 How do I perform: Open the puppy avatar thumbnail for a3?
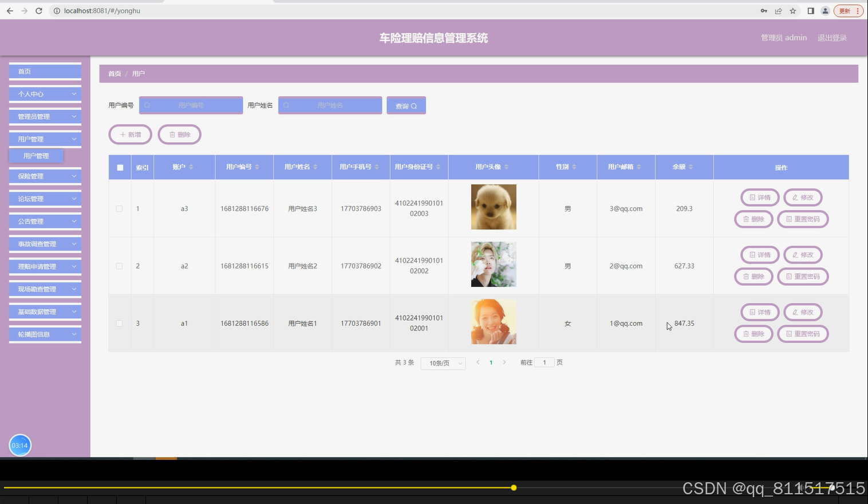(494, 207)
